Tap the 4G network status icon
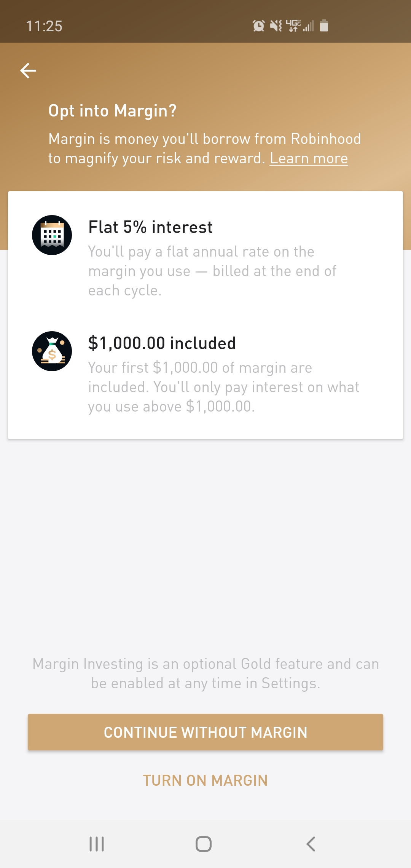This screenshot has width=411, height=868. [293, 26]
